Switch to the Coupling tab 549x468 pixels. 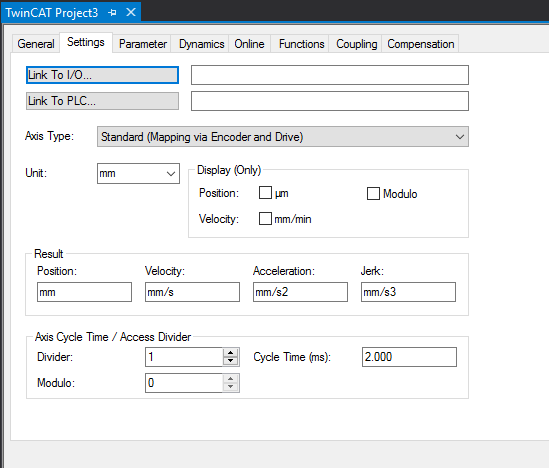pos(356,44)
